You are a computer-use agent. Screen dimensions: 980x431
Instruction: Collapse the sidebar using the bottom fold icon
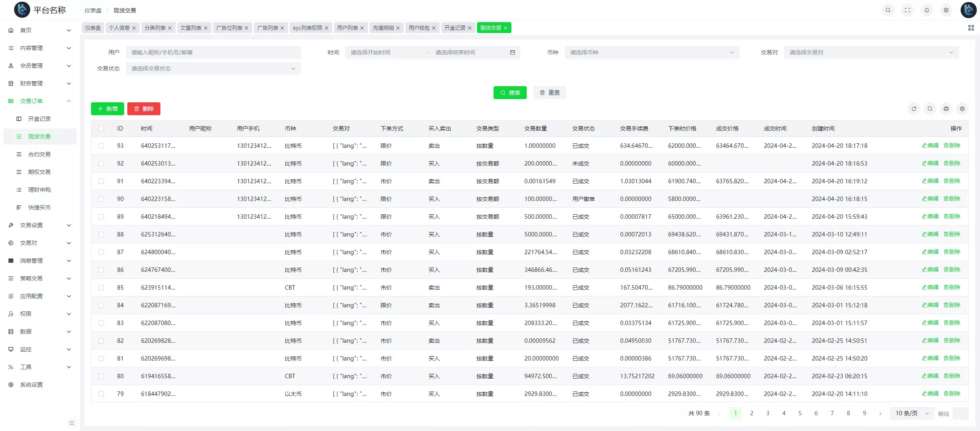72,423
